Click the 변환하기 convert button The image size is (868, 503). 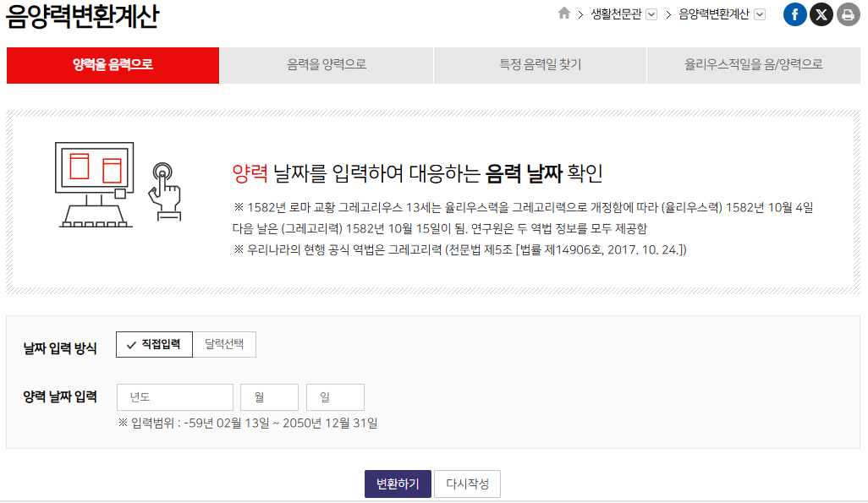[x=398, y=484]
